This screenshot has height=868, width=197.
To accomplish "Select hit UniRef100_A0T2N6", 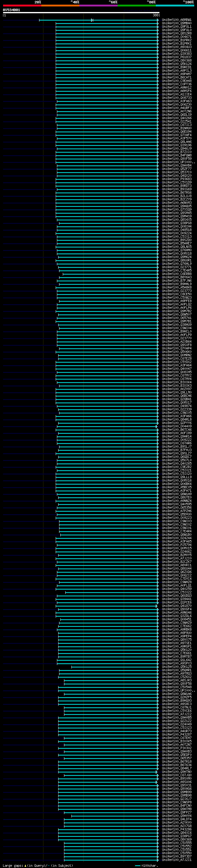I will coord(176,111).
